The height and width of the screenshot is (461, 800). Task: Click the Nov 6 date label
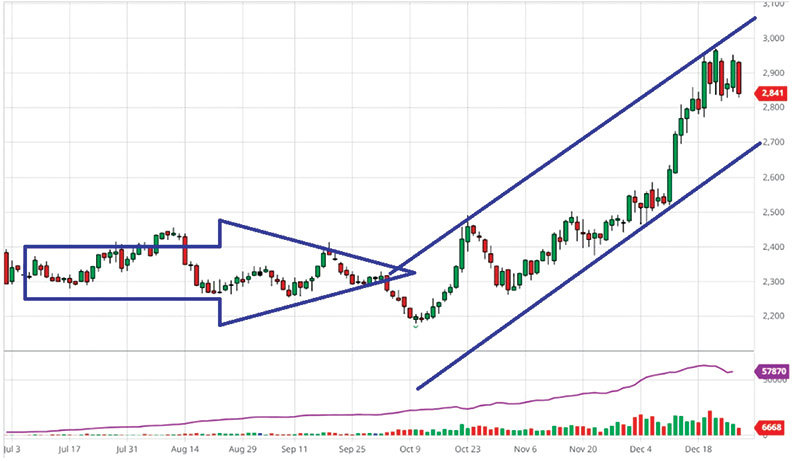click(525, 449)
